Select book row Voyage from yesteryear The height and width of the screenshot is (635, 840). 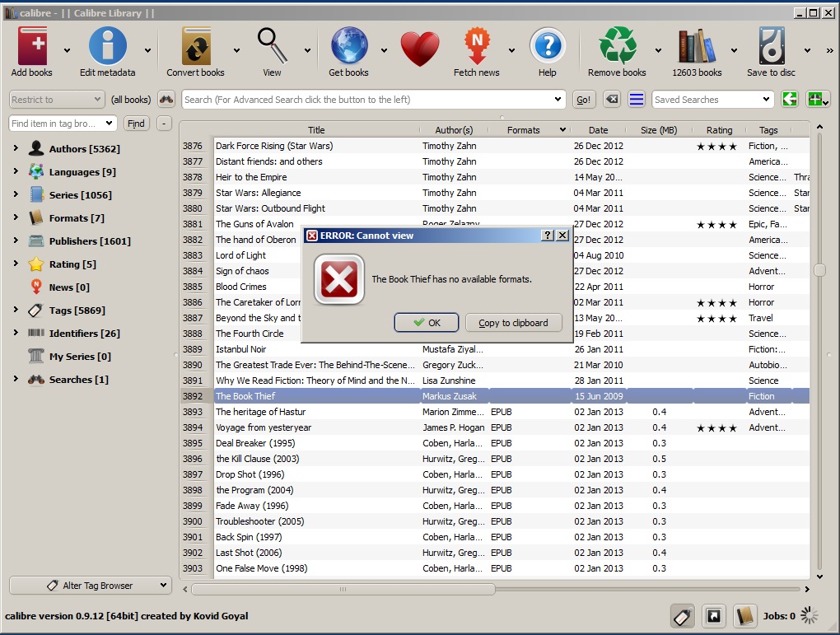tap(496, 427)
